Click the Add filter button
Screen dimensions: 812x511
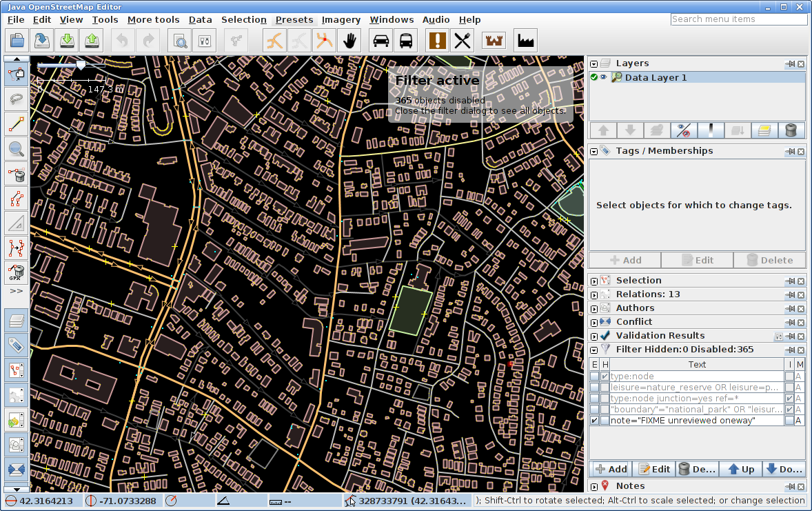611,469
